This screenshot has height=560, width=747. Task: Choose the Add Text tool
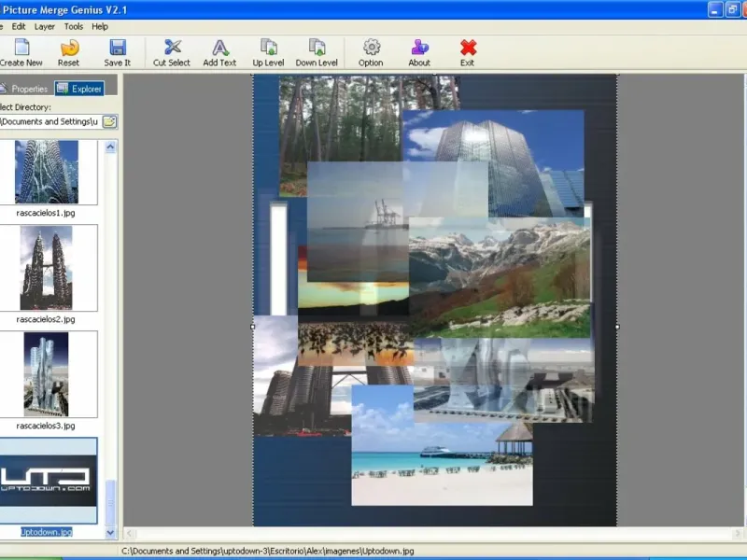[219, 48]
